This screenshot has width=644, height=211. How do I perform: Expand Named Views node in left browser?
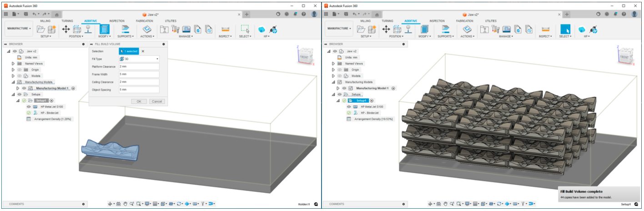point(13,64)
